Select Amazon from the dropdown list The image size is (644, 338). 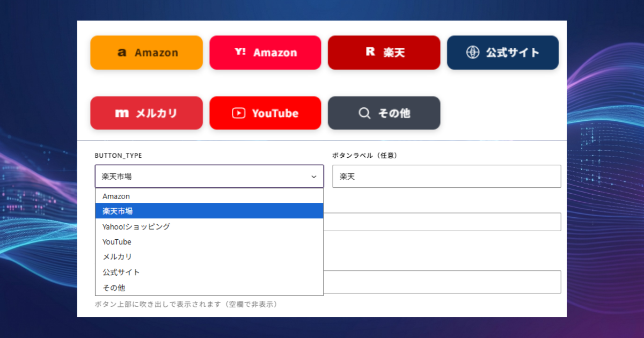209,196
